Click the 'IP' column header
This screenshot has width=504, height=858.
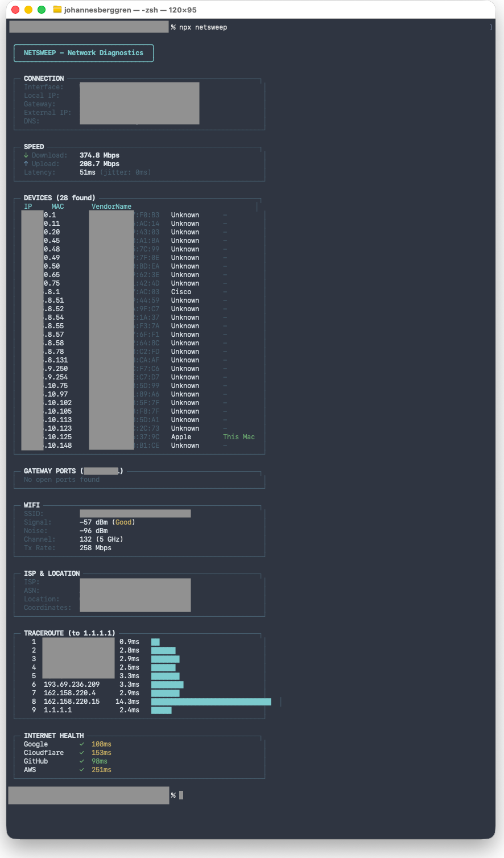28,207
